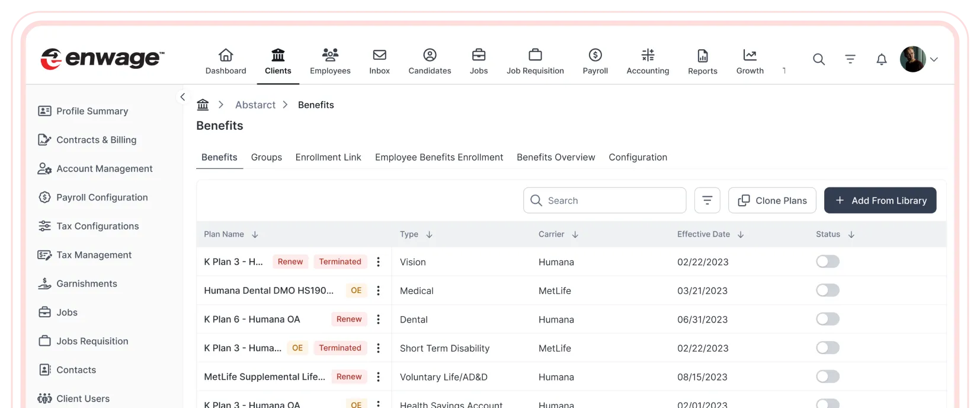Open Jobs in left sidebar
Viewport: 980px width, 408px height.
click(58, 313)
